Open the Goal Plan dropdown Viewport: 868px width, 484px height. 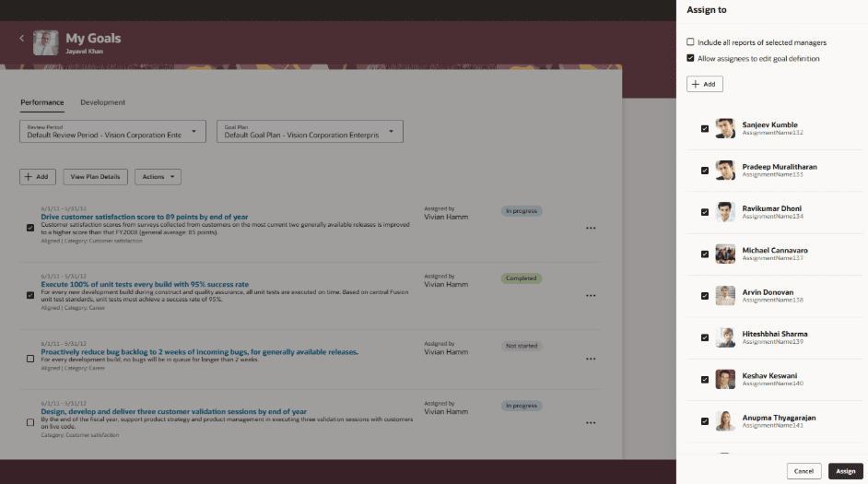310,131
